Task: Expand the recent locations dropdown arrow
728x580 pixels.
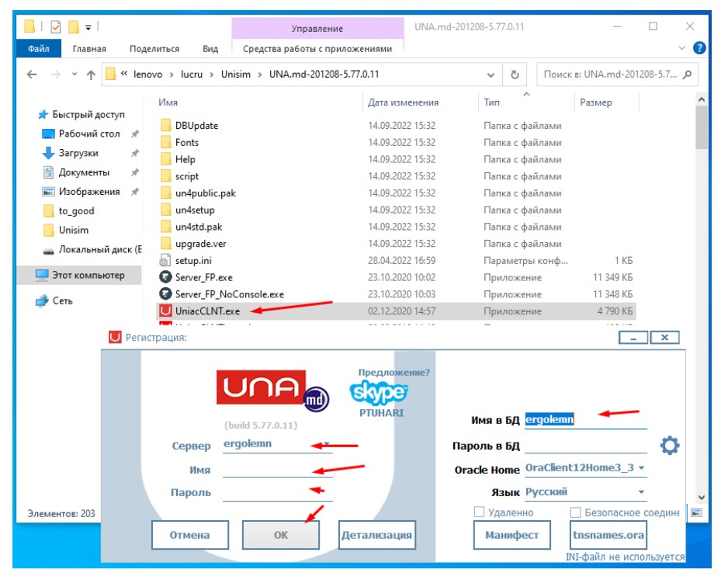Action: (x=75, y=75)
